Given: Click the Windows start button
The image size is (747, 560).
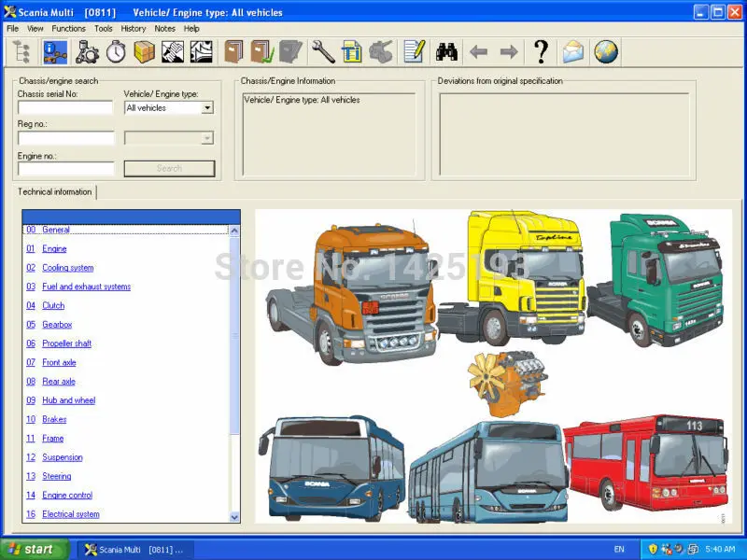Looking at the screenshot, I should point(32,549).
